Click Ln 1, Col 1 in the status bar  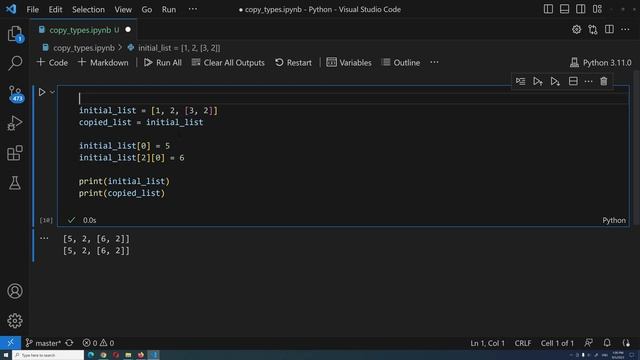pyautogui.click(x=487, y=343)
